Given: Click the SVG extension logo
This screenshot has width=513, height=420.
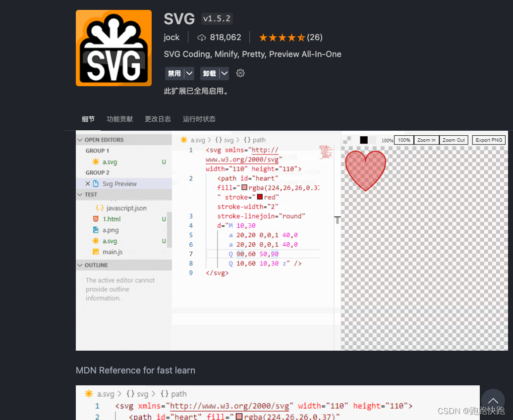Looking at the screenshot, I should pyautogui.click(x=114, y=48).
